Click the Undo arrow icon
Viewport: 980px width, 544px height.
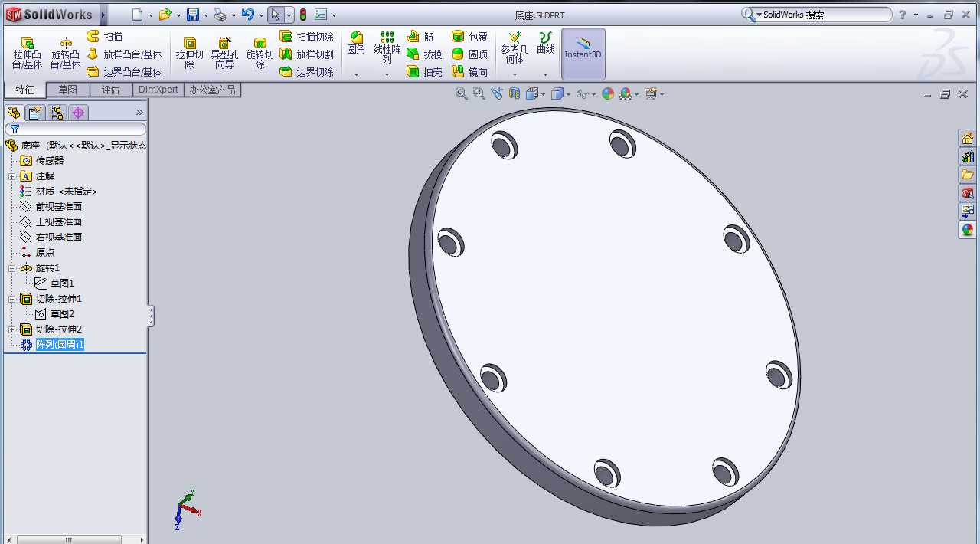[x=247, y=15]
